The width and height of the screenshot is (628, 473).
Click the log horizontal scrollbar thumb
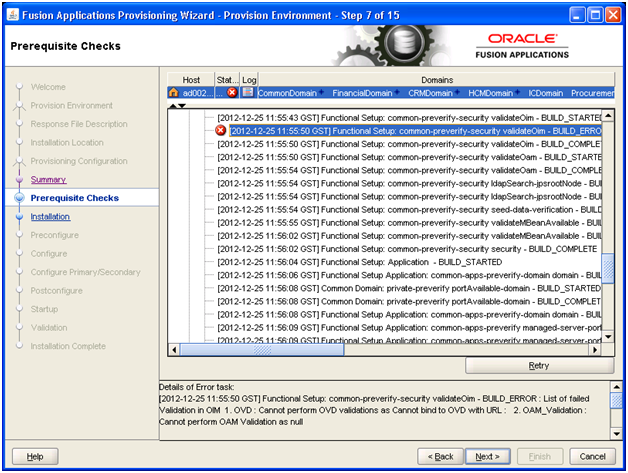point(262,350)
